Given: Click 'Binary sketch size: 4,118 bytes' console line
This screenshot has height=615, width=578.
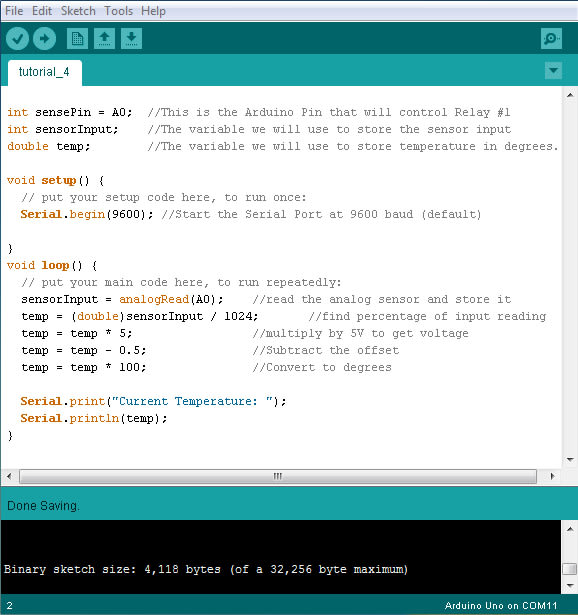Looking at the screenshot, I should (113, 569).
